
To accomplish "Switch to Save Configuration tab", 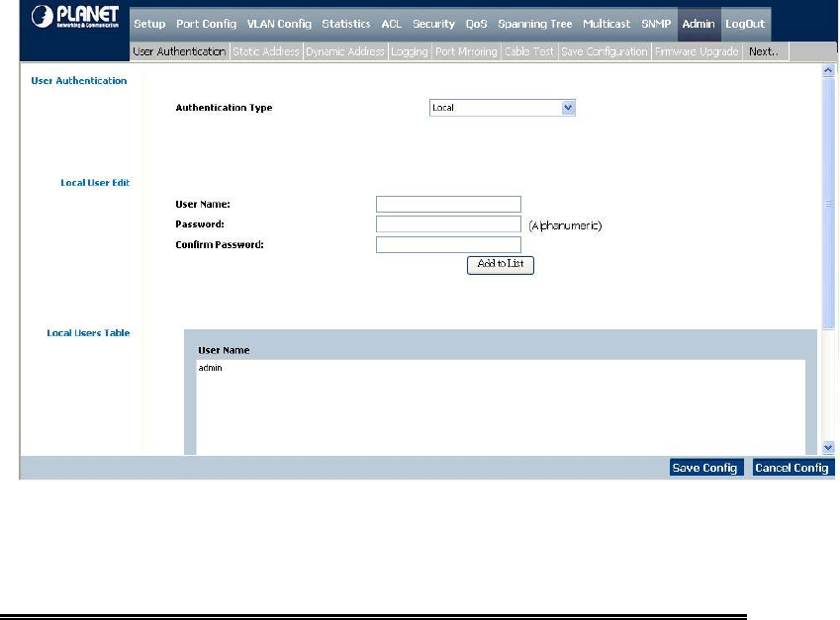I will [x=605, y=51].
